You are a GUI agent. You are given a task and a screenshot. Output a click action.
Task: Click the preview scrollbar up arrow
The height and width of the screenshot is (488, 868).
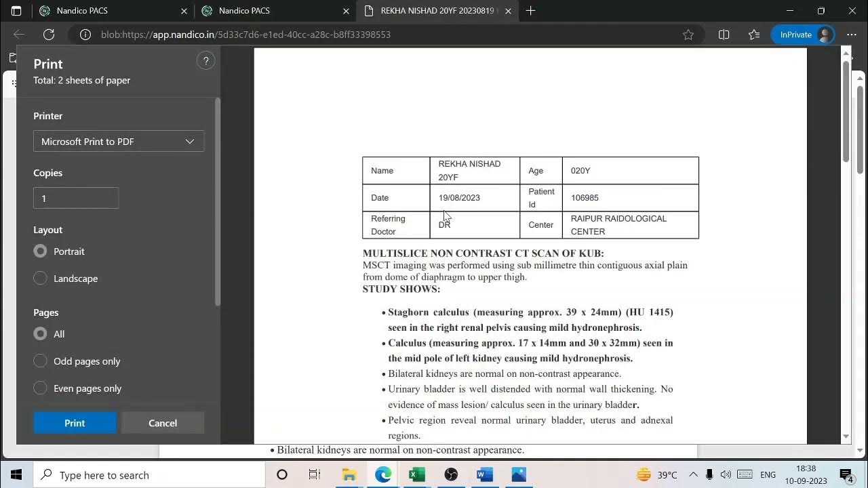(846, 52)
